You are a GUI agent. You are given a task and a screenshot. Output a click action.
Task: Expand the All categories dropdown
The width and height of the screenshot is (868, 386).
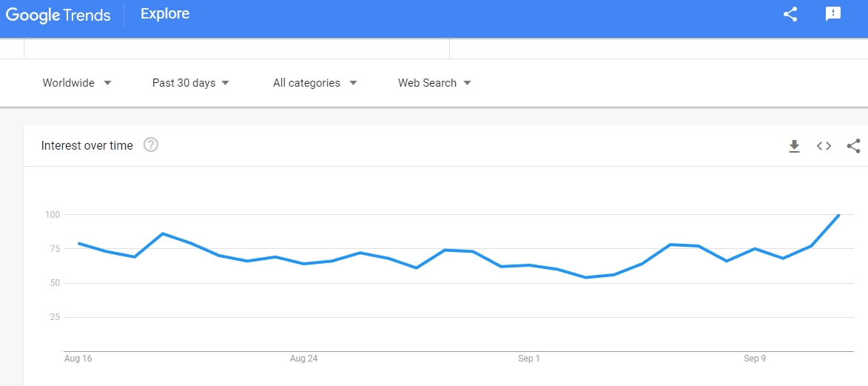point(315,83)
